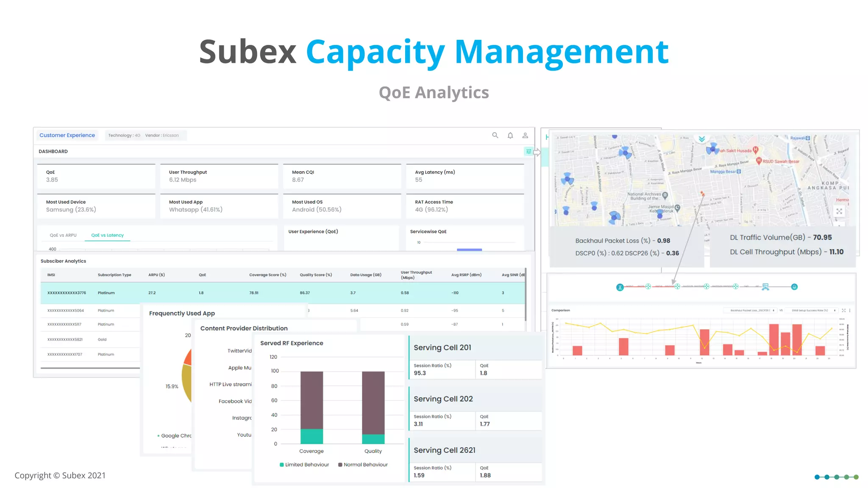Image resolution: width=868 pixels, height=488 pixels.
Task: Toggle the Normal Behaviour legend series
Action: 363,465
